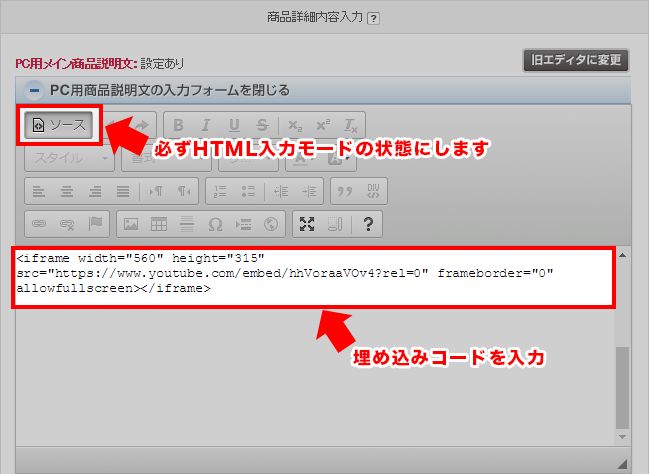Insert an image

point(131,224)
